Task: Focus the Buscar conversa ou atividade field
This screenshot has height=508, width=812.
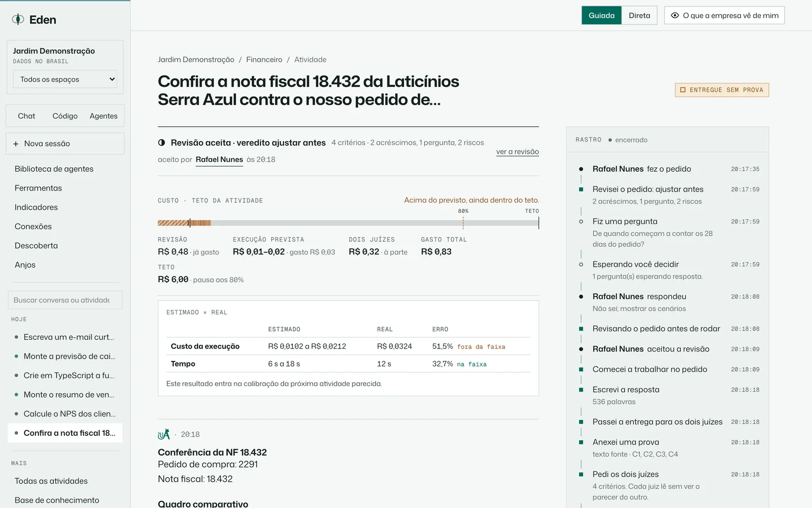Action: [65, 300]
